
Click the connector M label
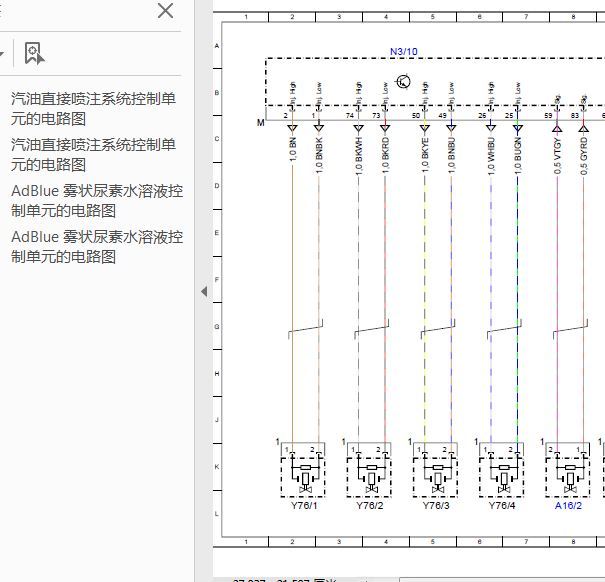tap(261, 123)
